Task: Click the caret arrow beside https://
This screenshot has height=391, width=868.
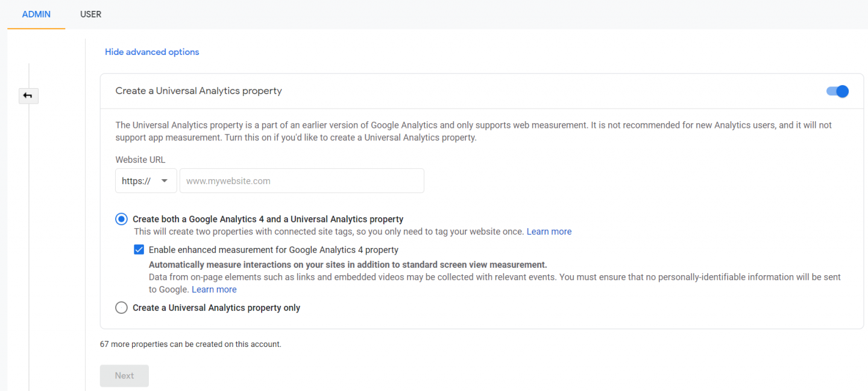Action: click(164, 181)
